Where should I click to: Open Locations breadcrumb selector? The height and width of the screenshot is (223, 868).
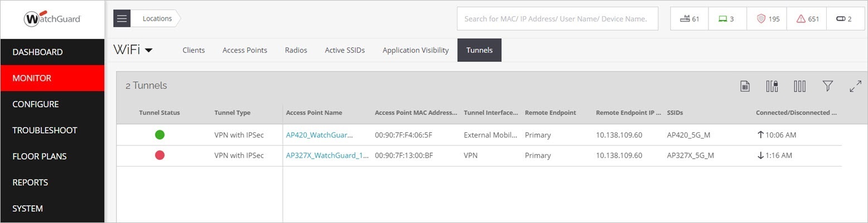tap(157, 18)
